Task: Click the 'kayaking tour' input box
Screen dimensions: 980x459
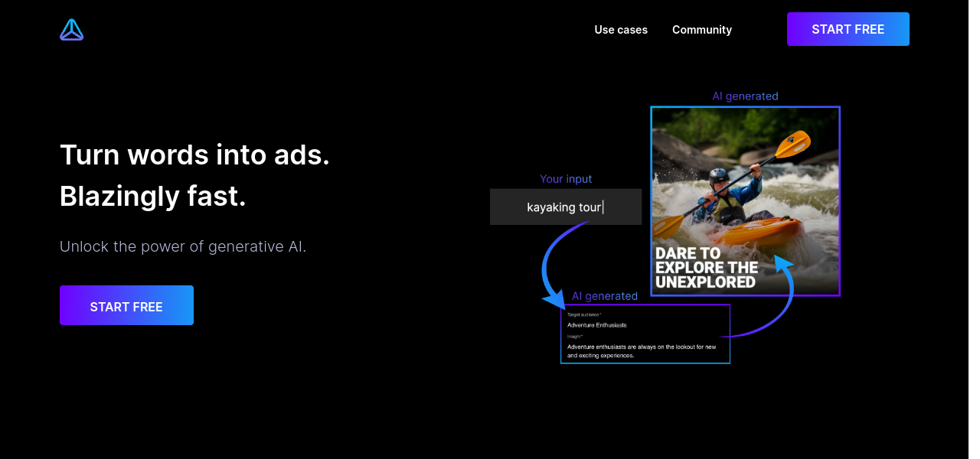Action: [x=565, y=207]
